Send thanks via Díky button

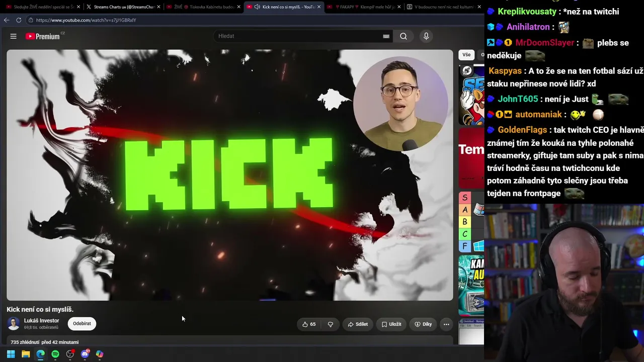[x=423, y=324]
